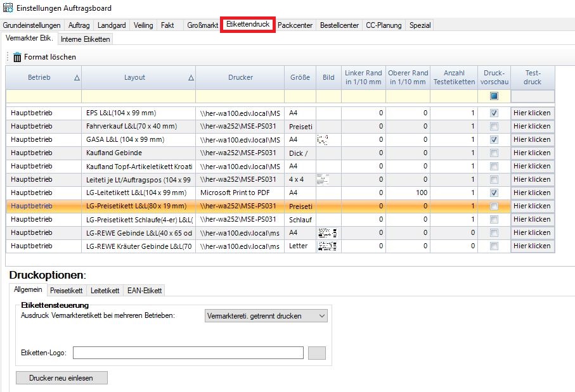Image resolution: width=575 pixels, height=392 pixels.
Task: Click the Layout column sort arrow
Action: tap(191, 78)
